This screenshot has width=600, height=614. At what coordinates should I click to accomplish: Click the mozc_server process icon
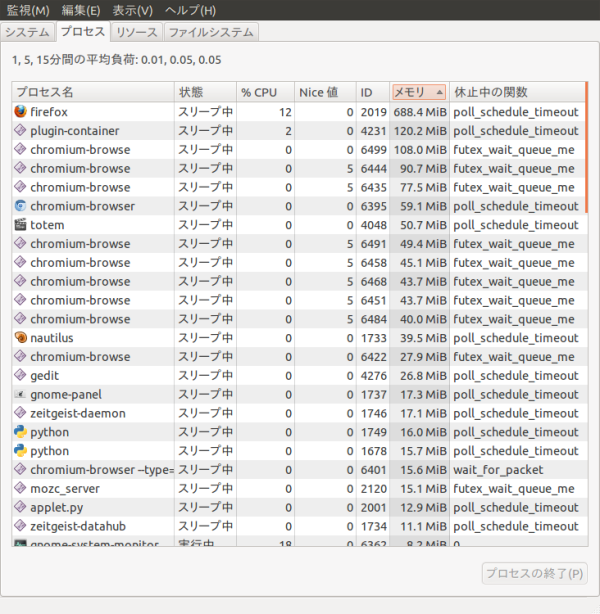pyautogui.click(x=20, y=489)
